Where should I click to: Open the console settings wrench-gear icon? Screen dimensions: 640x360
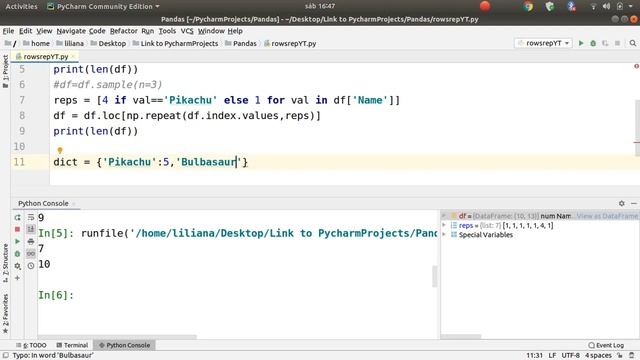pyautogui.click(x=18, y=266)
